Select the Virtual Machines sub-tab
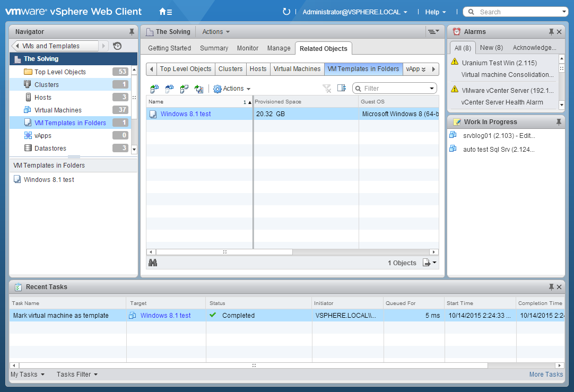Screen dimensions: 574x392 [x=297, y=69]
